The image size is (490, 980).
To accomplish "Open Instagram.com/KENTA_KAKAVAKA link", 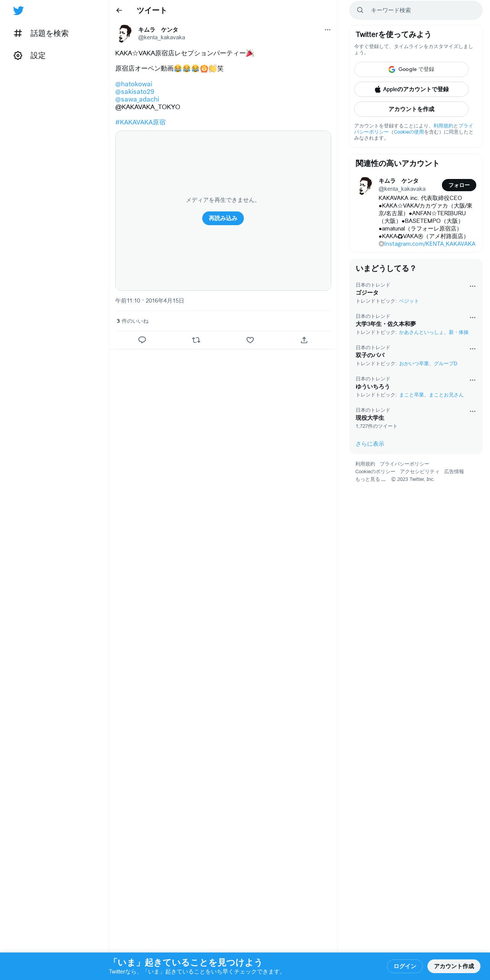I will 430,244.
